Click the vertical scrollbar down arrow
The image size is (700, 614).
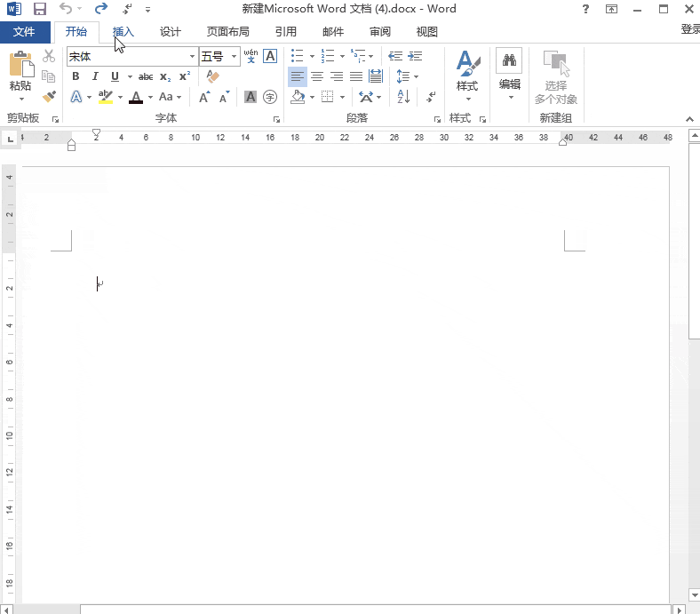click(694, 594)
